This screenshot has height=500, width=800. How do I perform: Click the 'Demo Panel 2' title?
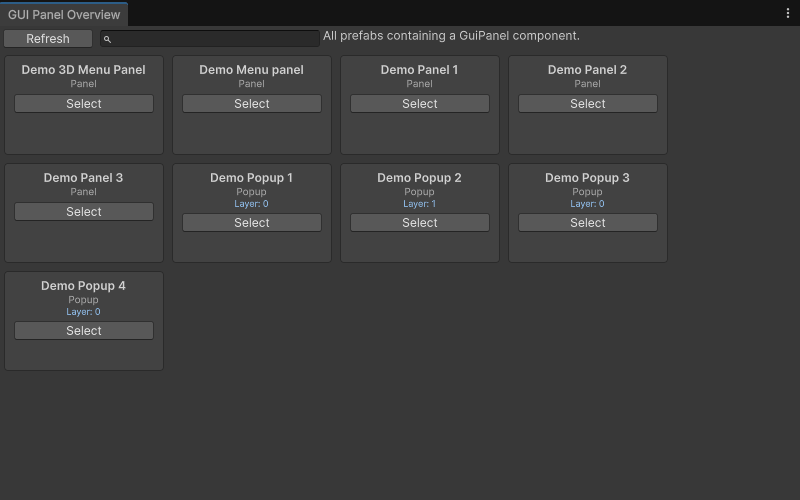587,70
